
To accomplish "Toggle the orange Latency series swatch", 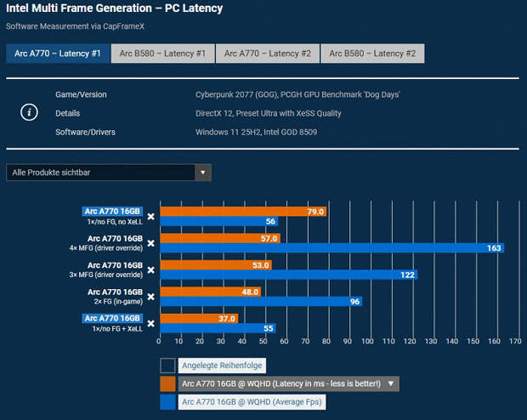I will tap(167, 383).
